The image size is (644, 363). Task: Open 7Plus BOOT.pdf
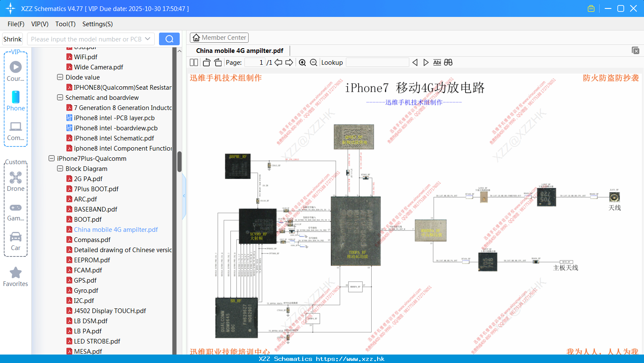pos(96,189)
